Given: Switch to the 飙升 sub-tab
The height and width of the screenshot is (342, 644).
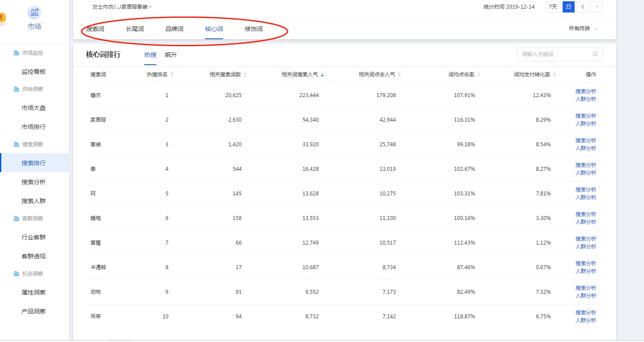Looking at the screenshot, I should point(171,55).
